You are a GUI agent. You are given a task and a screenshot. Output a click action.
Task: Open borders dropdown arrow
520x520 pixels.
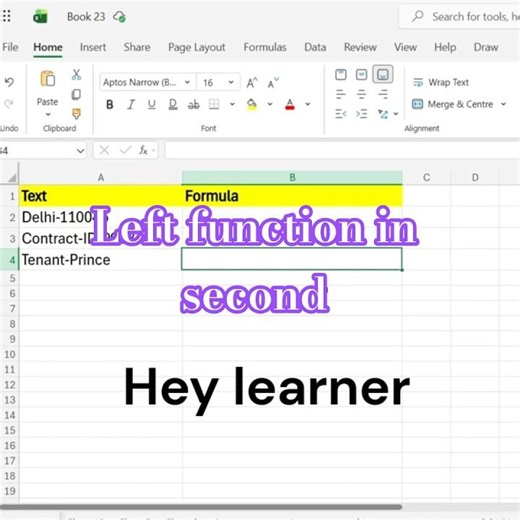pyautogui.click(x=232, y=104)
